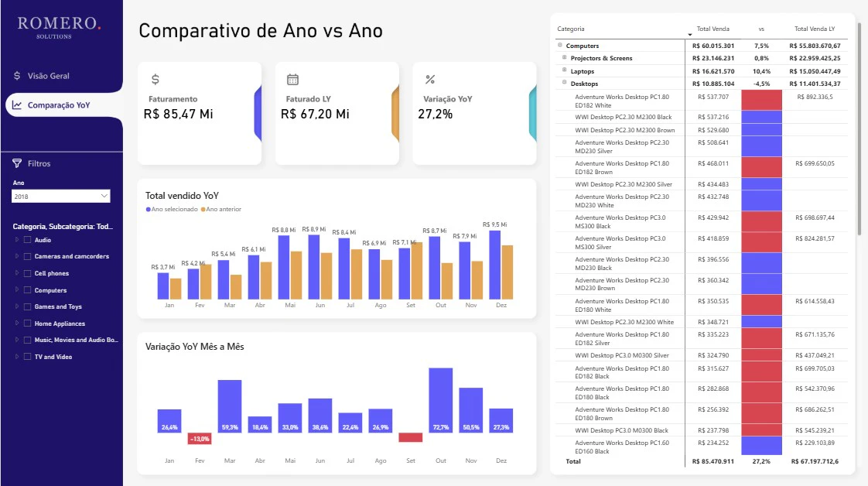Screen dimensions: 868x486
Task: Expand the Home Appliances filter node
Action: point(16,323)
